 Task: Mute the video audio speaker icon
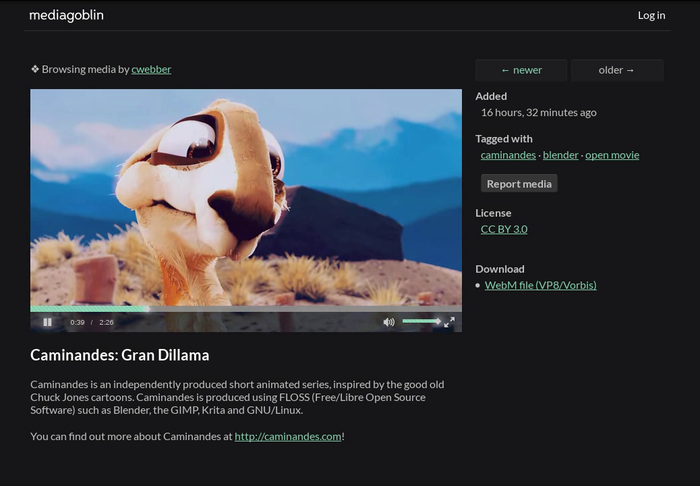[389, 322]
